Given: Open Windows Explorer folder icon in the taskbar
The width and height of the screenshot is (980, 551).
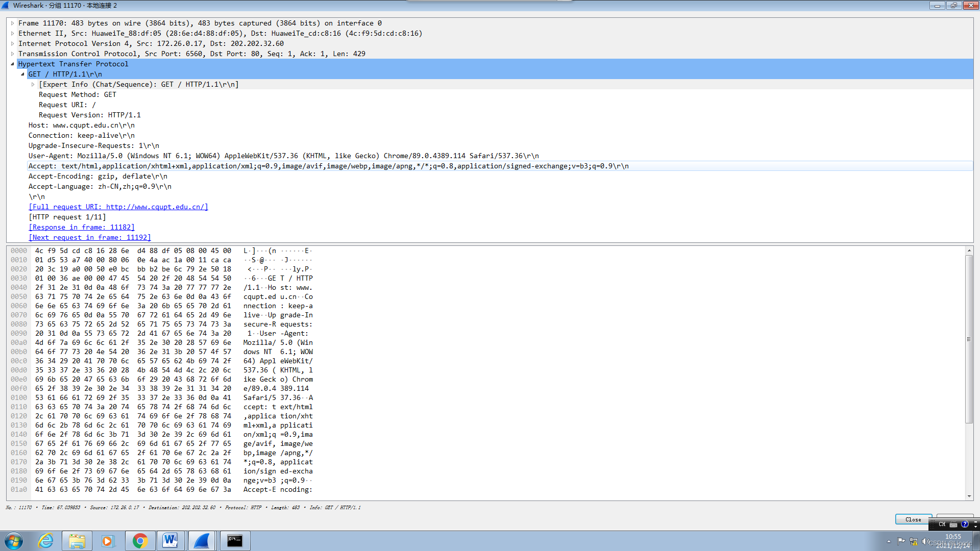Looking at the screenshot, I should coord(77,541).
